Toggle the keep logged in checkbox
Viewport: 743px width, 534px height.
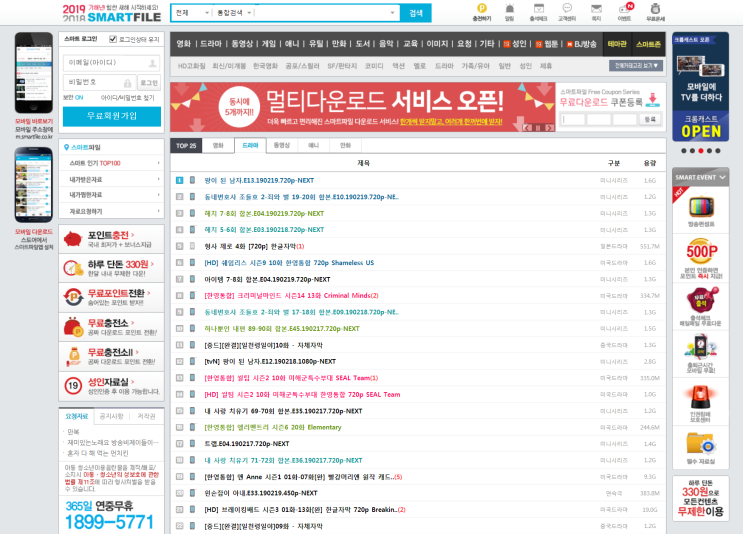pyautogui.click(x=113, y=39)
